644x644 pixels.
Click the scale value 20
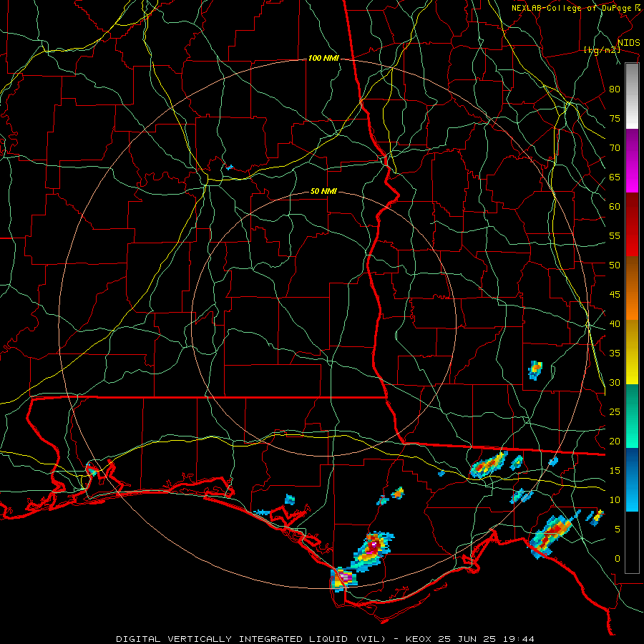(615, 441)
